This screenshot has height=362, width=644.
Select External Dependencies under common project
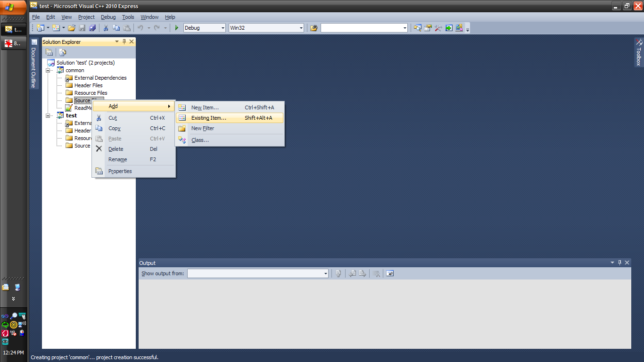pyautogui.click(x=100, y=78)
